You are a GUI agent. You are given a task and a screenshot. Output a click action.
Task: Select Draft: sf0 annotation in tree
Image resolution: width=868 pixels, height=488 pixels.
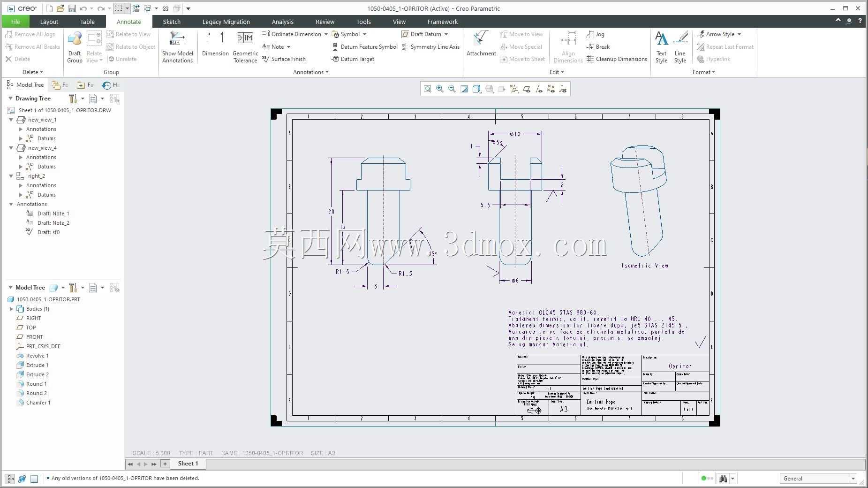click(48, 232)
